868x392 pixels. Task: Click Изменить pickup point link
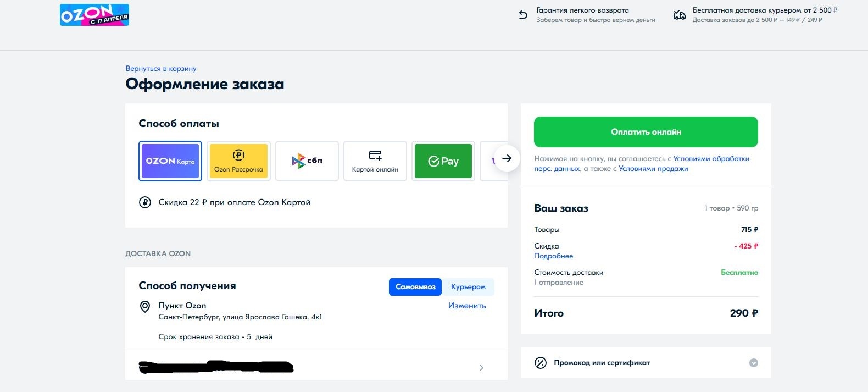click(467, 306)
